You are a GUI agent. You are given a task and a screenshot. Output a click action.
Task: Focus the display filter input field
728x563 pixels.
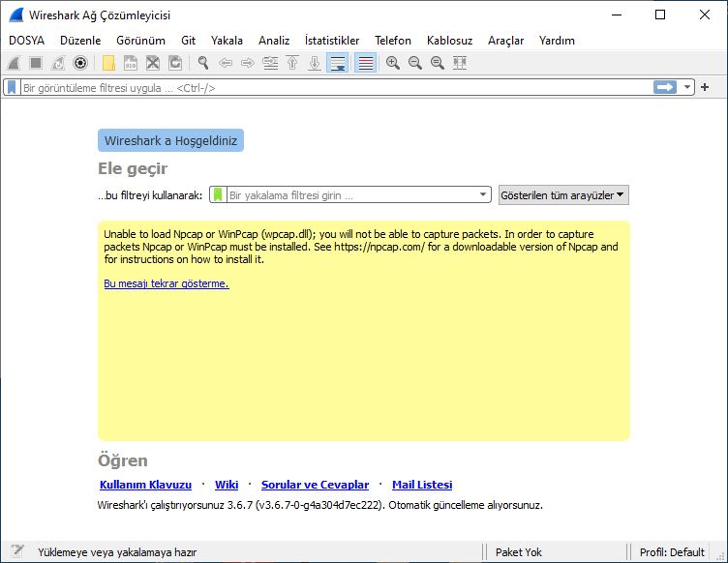click(x=336, y=88)
